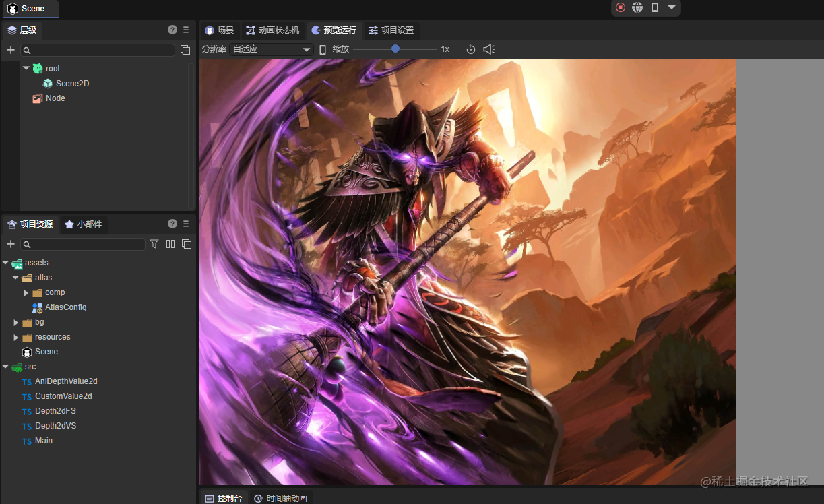Image resolution: width=824 pixels, height=504 pixels.
Task: Mute the preview sound
Action: [x=489, y=49]
